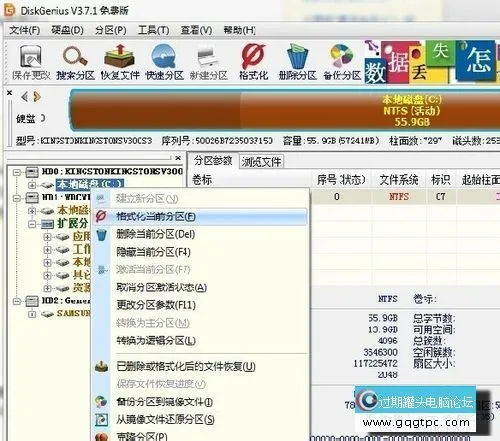This screenshot has width=500, height=441.
Task: Start the 快速分区 quick partition tool
Action: point(164,62)
